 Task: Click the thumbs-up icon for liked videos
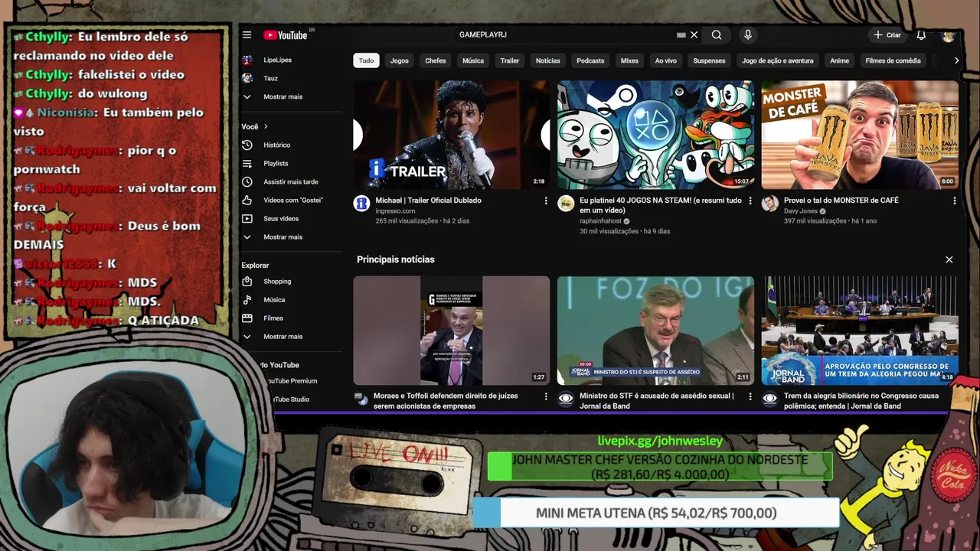[x=247, y=200]
